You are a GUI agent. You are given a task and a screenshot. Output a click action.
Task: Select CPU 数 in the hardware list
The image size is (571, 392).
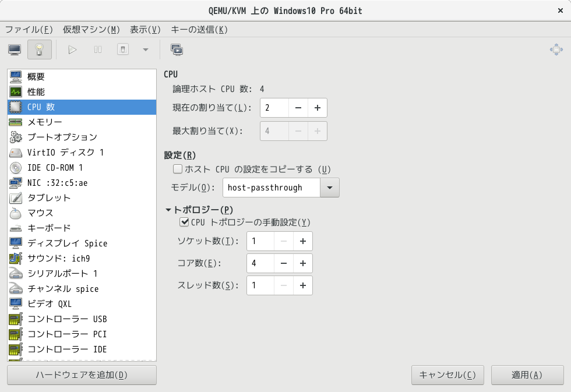tap(82, 107)
